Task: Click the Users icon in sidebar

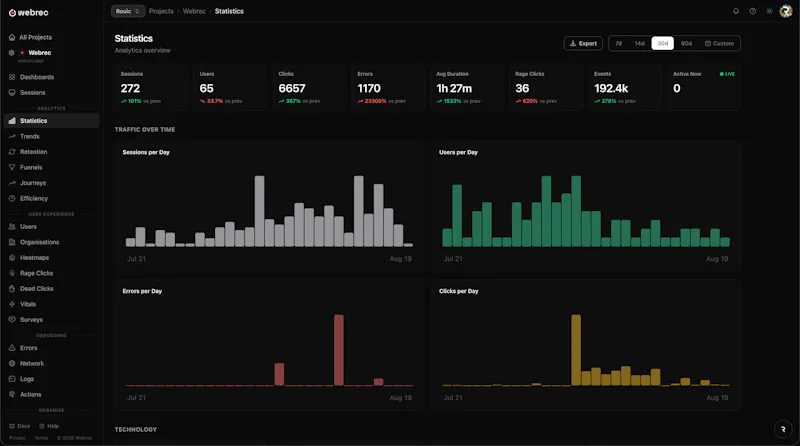Action: point(12,227)
